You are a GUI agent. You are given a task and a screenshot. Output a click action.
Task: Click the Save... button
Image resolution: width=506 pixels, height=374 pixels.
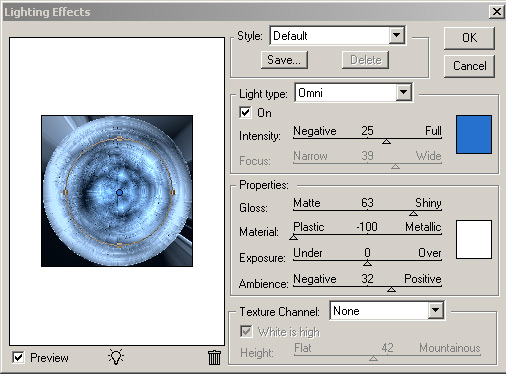click(x=284, y=60)
